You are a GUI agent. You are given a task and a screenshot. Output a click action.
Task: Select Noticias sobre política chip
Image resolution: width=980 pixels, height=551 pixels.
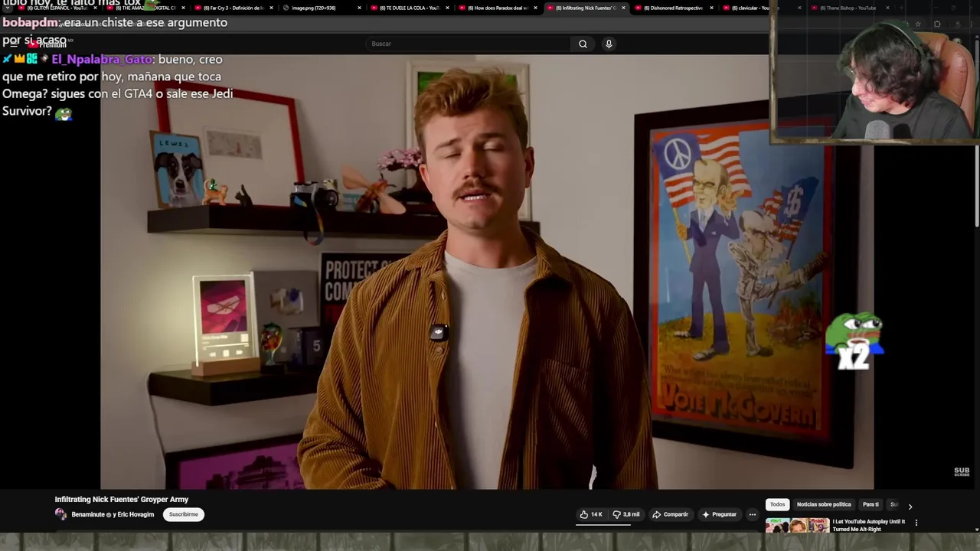(824, 504)
